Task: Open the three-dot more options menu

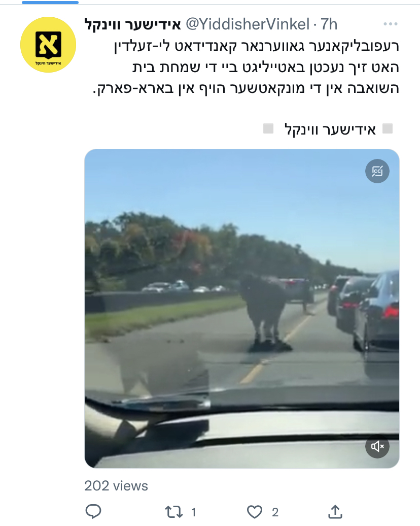Action: point(391,24)
